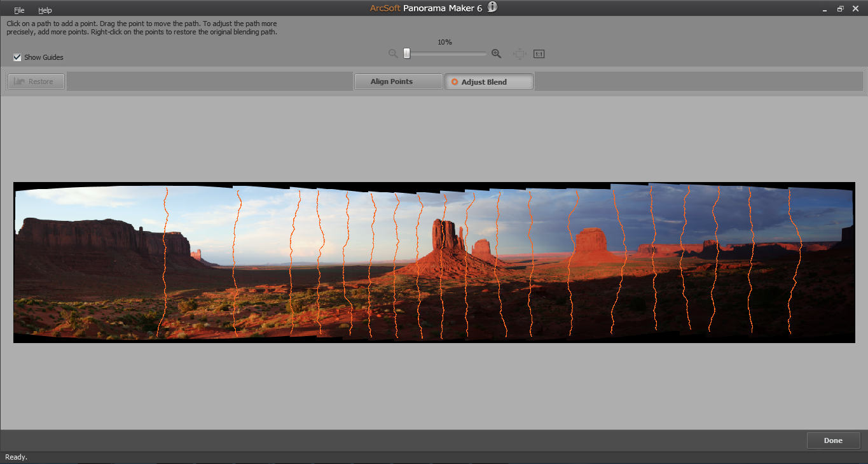Screen dimensions: 868x464
Task: Click the zoom out magnifier icon
Action: point(393,54)
